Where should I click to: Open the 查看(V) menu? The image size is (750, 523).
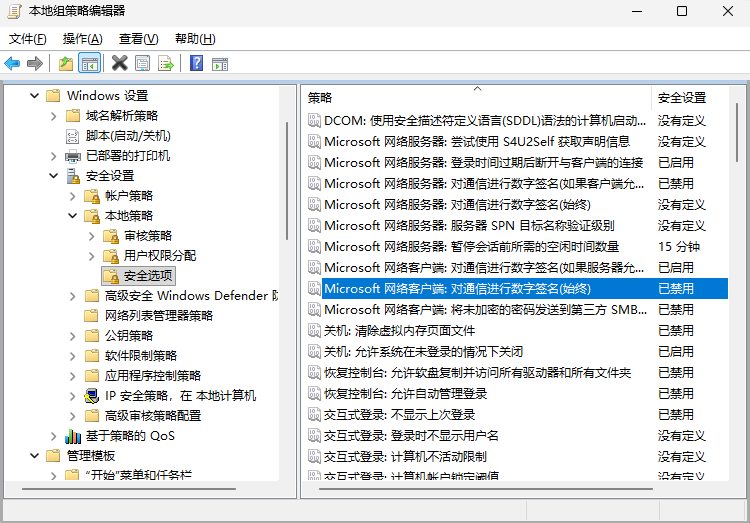(x=138, y=39)
